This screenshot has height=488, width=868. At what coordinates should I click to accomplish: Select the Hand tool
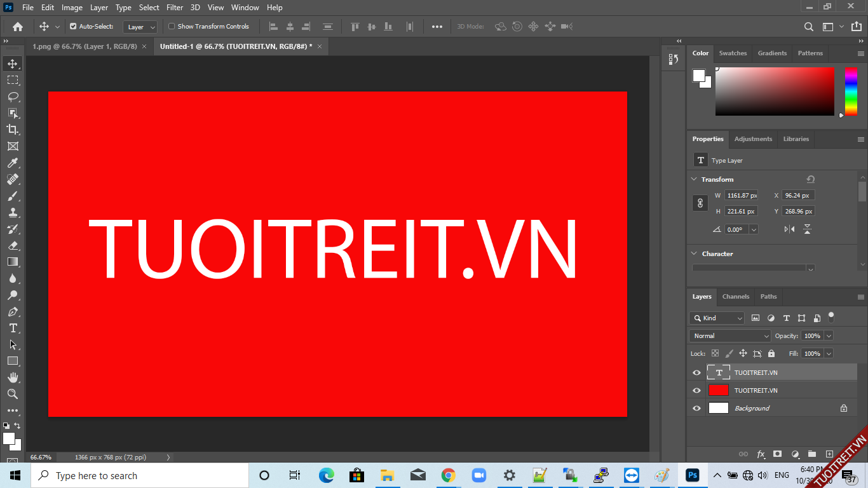[13, 377]
